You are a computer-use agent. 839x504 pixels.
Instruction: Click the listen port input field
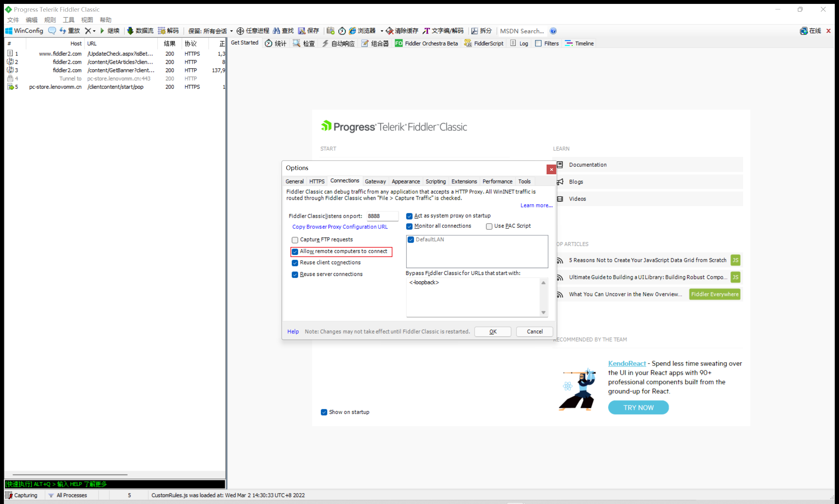pyautogui.click(x=382, y=216)
